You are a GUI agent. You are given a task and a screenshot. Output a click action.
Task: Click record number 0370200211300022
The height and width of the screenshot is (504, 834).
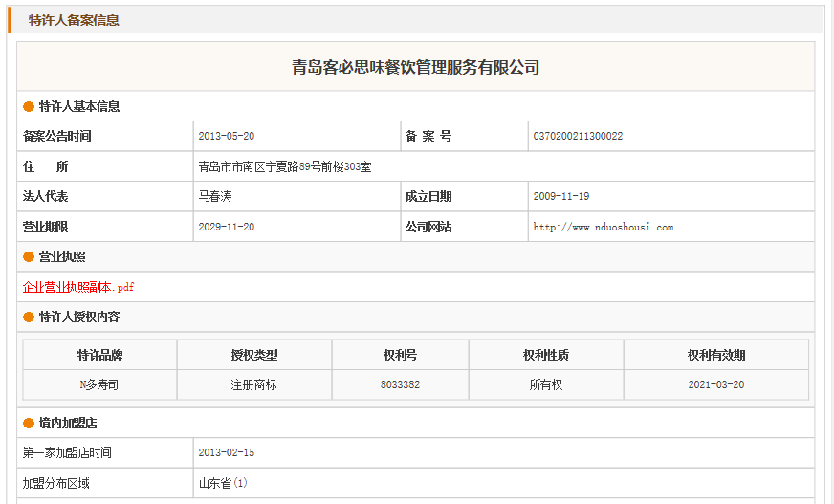pos(578,137)
